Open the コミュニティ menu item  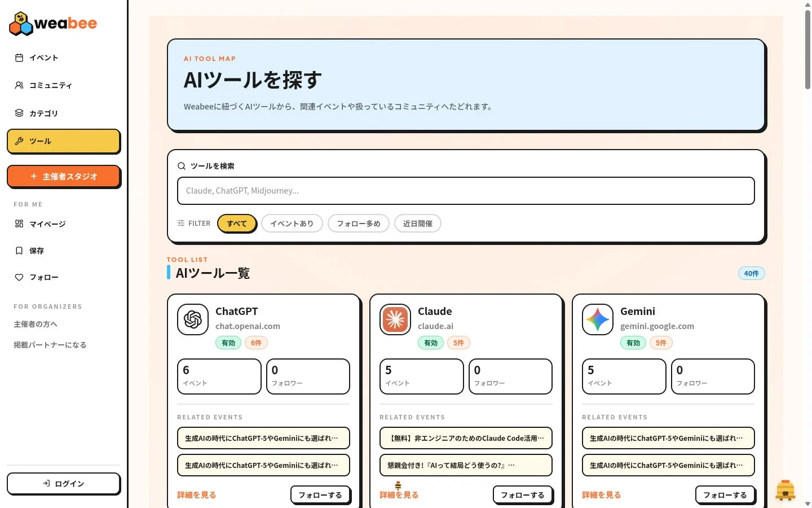point(64,85)
